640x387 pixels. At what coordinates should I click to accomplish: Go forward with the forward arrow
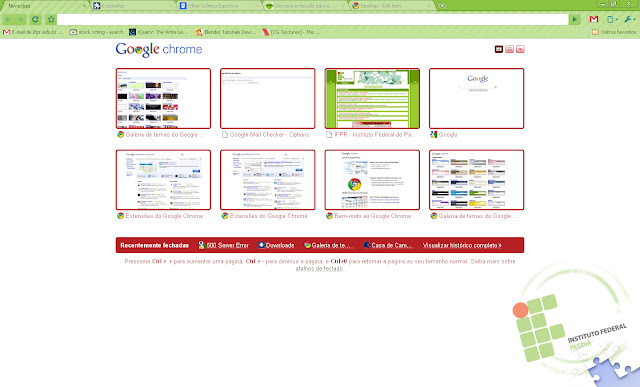click(20, 19)
